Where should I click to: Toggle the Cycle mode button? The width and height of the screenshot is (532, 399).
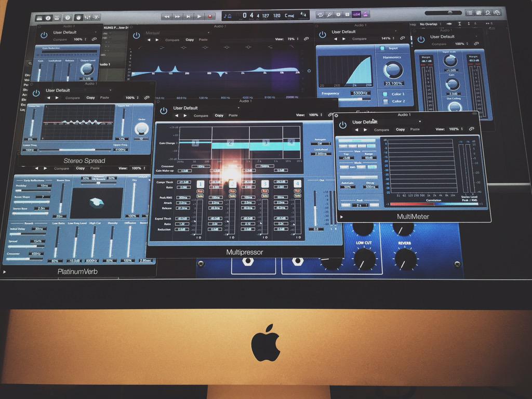point(320,15)
